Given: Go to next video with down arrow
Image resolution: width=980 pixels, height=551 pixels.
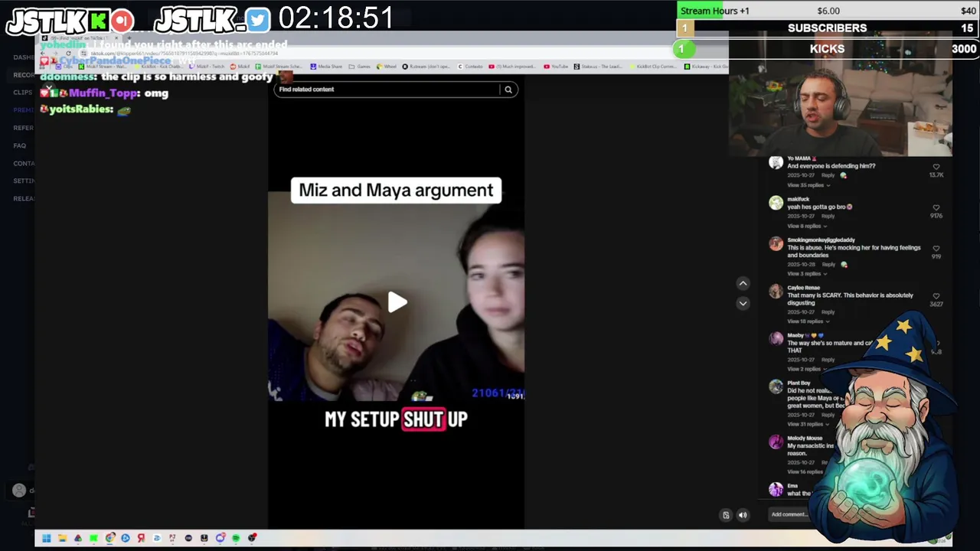Looking at the screenshot, I should [x=743, y=303].
